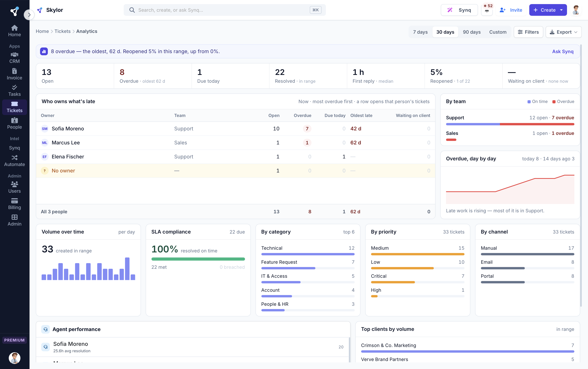Screen dimensions: 588x369
Task: Select the 90 days range
Action: 472,32
